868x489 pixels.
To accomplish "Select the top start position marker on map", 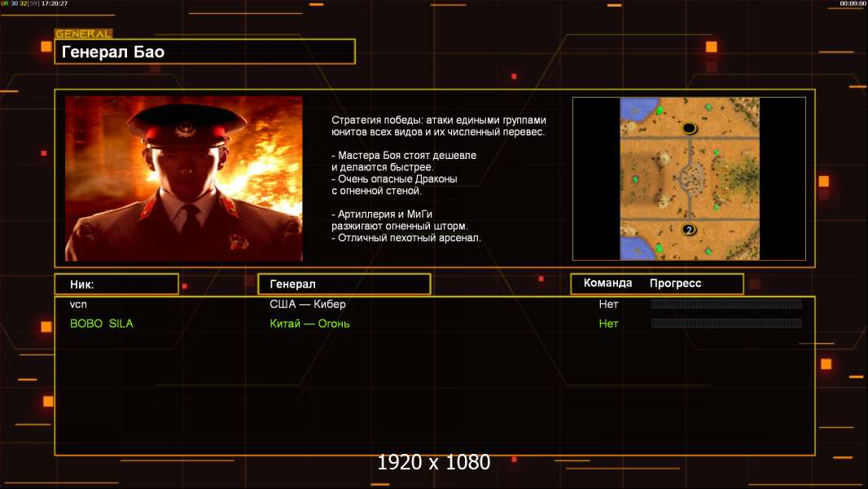I will pos(689,128).
